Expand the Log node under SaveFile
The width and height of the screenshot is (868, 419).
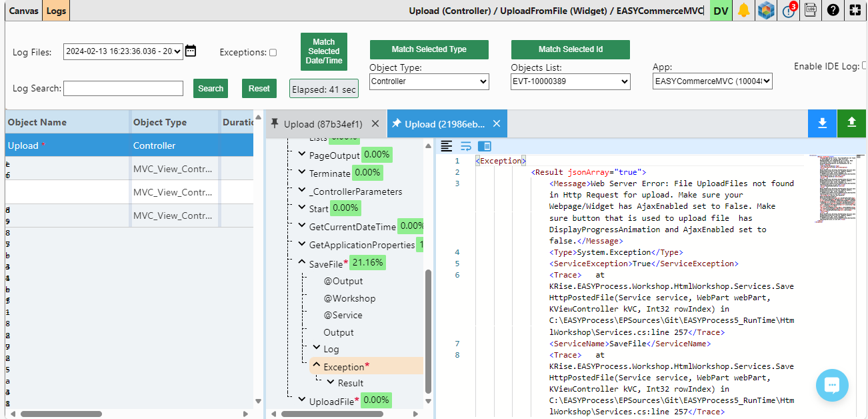(316, 348)
